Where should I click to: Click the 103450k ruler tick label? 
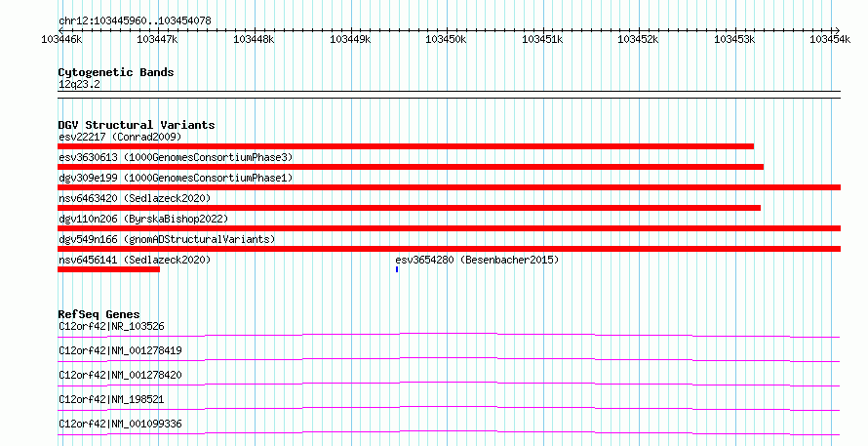446,39
